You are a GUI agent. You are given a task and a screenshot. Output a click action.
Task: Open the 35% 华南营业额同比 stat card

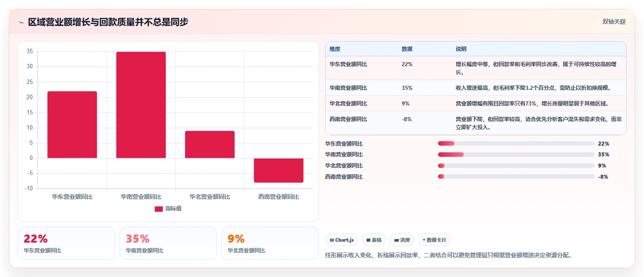[168, 243]
